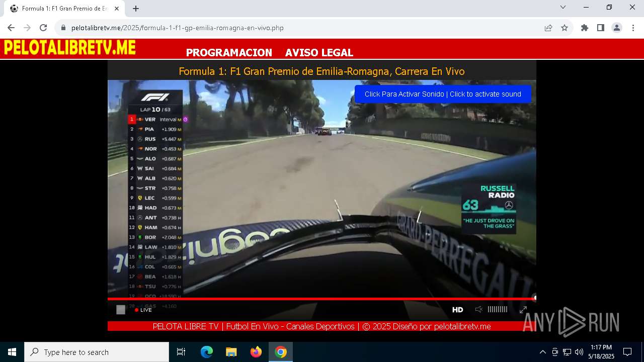Click the Russell Radio overlay graphic

click(489, 208)
